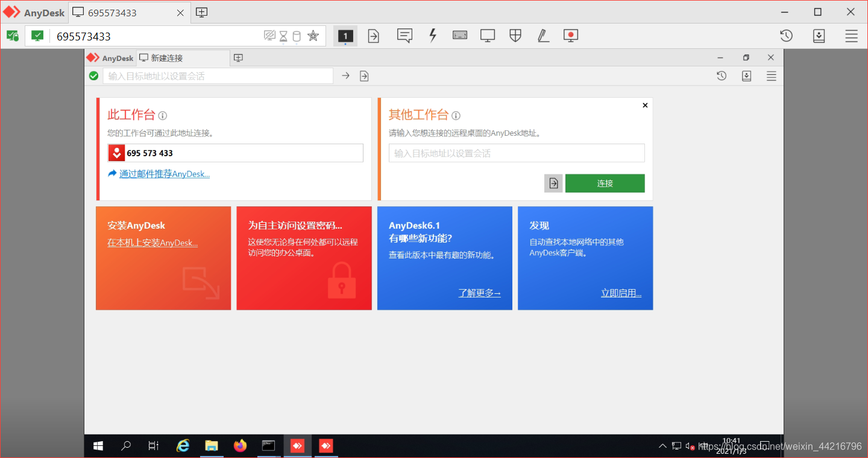
Task: Open the 通过邮件推荐AnyDesk link
Action: (x=165, y=174)
